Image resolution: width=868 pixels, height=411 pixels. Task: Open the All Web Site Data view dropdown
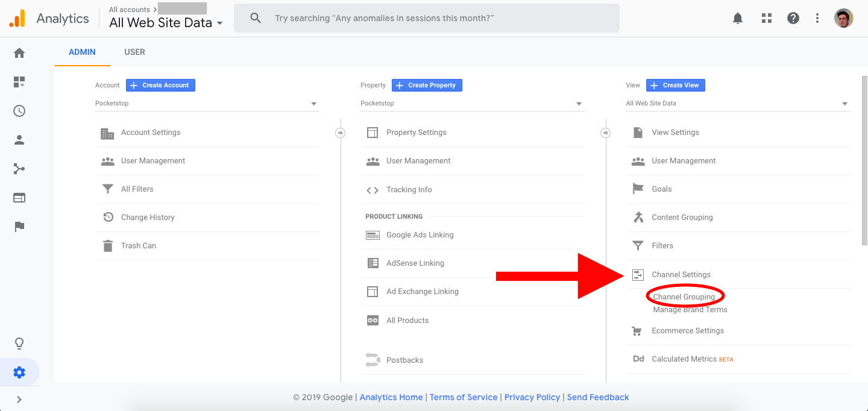coord(738,103)
